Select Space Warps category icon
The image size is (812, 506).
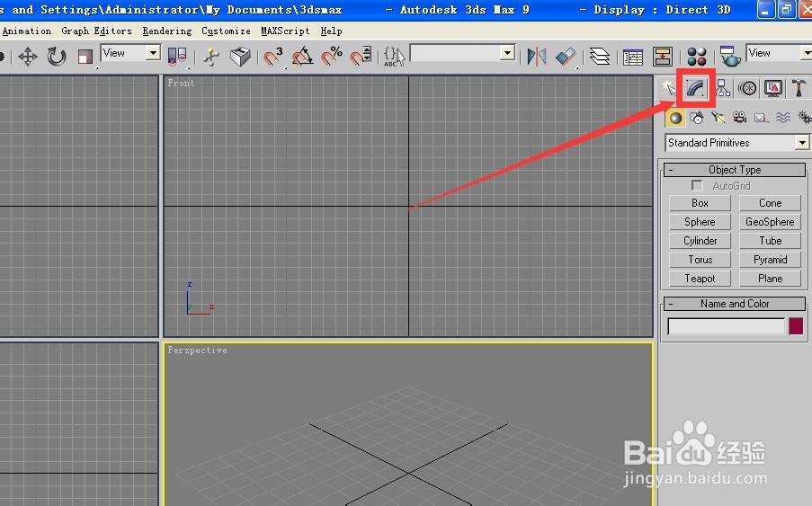[x=782, y=118]
